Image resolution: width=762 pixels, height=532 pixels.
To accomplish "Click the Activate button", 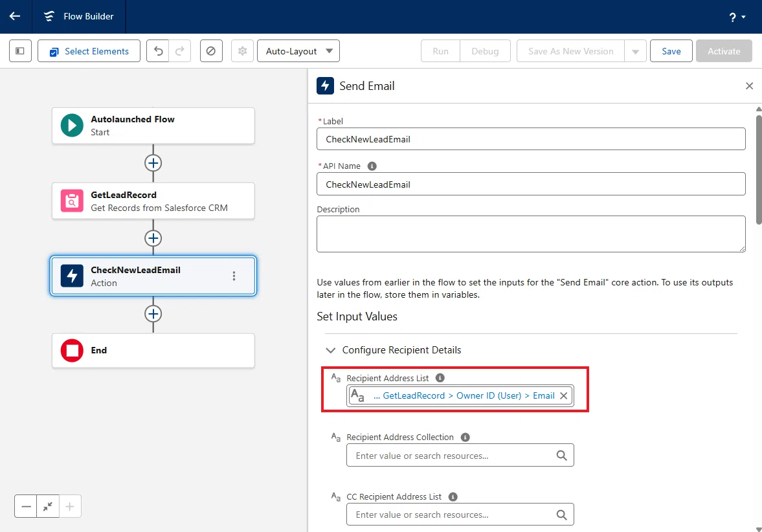I will pos(724,51).
